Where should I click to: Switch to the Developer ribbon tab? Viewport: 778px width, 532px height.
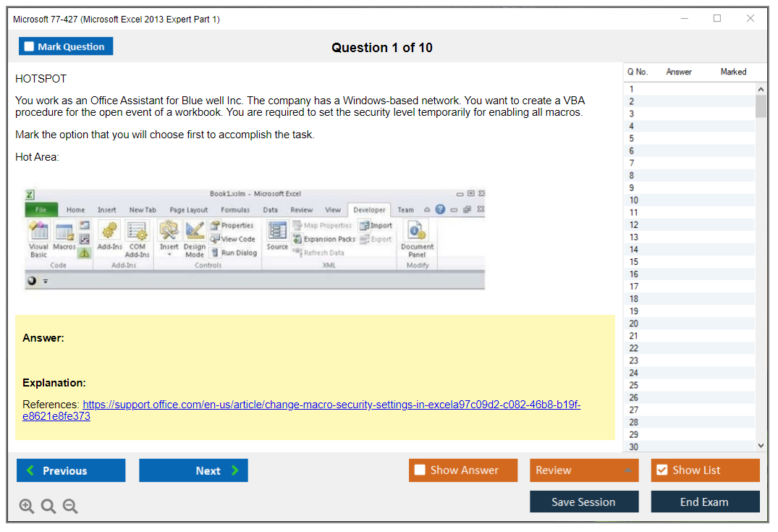click(370, 209)
